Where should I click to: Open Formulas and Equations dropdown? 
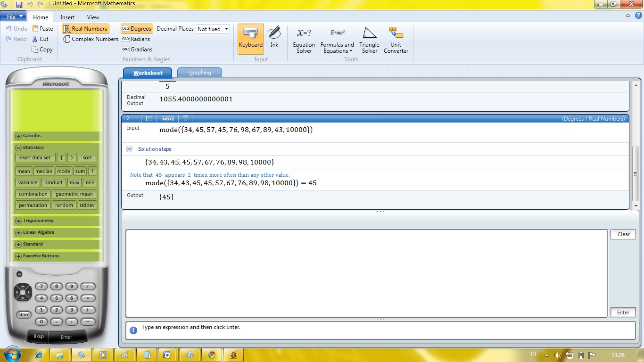coord(337,41)
